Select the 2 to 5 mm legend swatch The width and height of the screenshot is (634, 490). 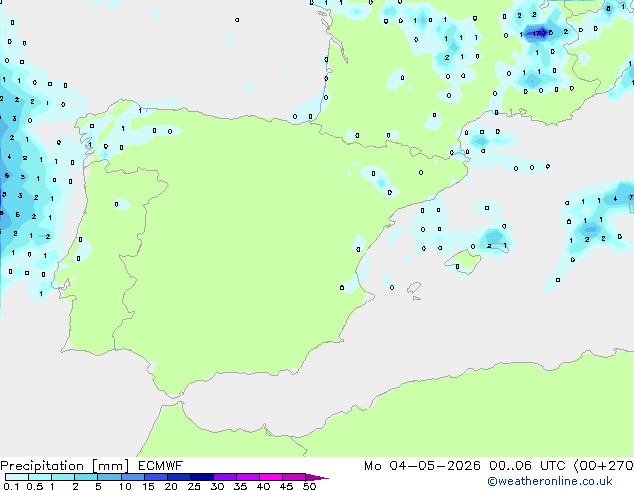[x=86, y=477]
